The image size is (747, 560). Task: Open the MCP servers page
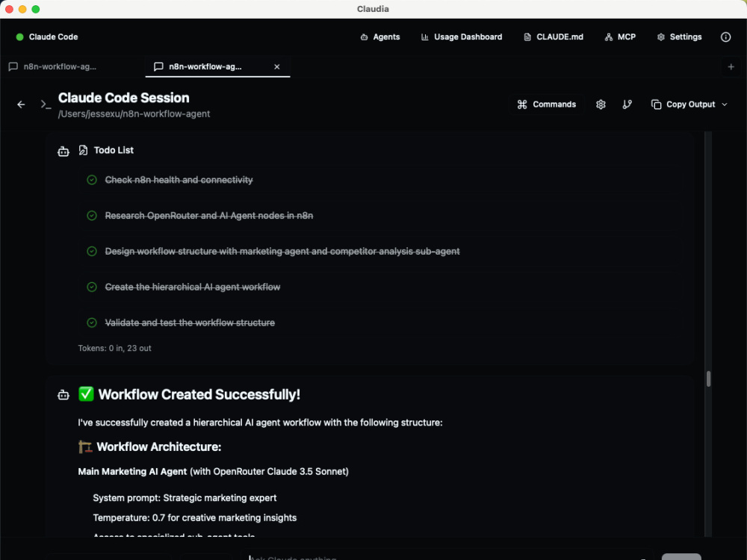coord(620,37)
